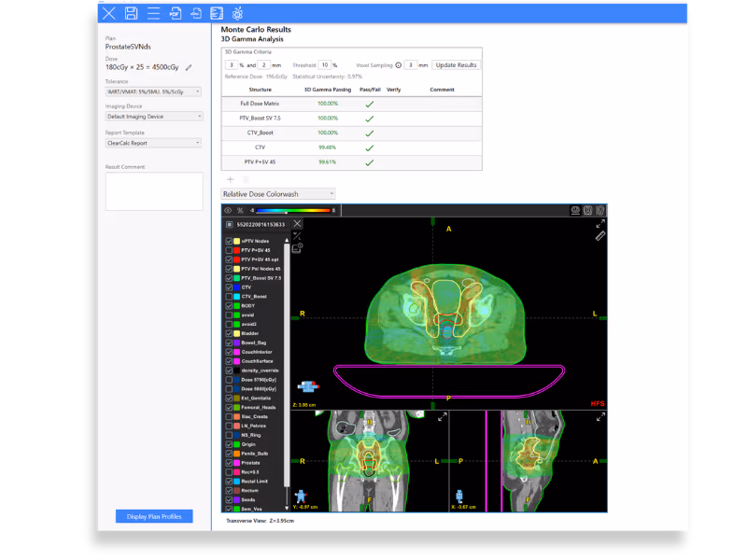Maximize the sagittal view with expand arrows
The image size is (747, 560).
coord(600,417)
